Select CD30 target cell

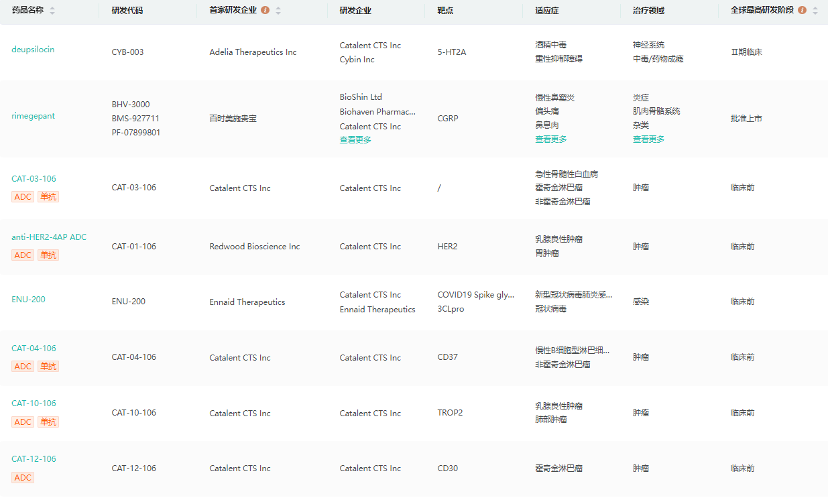pos(447,468)
